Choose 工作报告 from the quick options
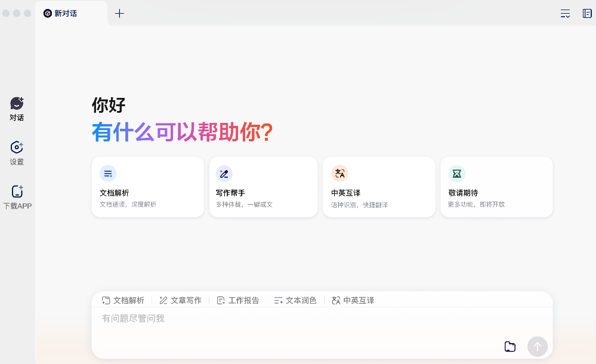Image resolution: width=596 pixels, height=364 pixels. tap(238, 300)
